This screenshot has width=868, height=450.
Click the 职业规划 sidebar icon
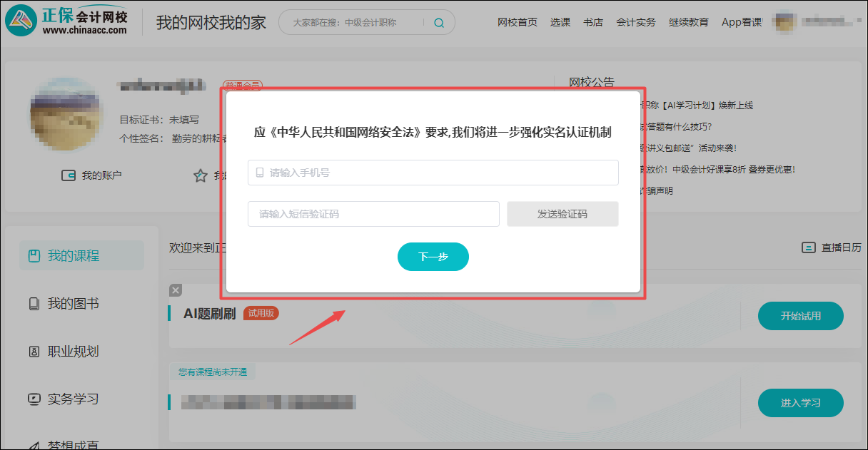point(34,351)
